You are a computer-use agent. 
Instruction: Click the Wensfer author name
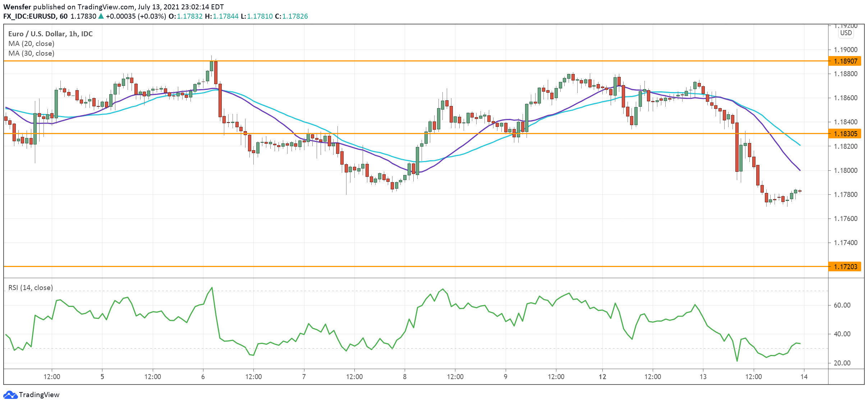click(x=17, y=7)
